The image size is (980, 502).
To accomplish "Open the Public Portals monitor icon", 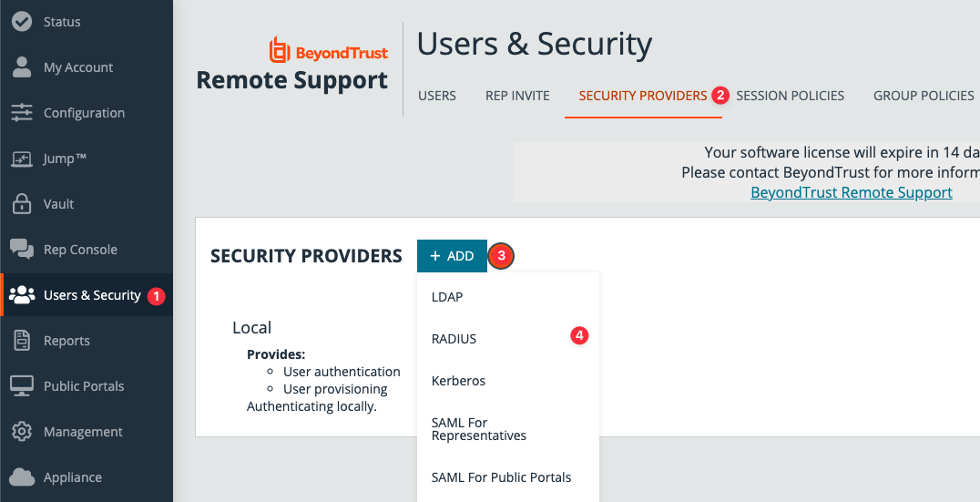I will tap(22, 386).
